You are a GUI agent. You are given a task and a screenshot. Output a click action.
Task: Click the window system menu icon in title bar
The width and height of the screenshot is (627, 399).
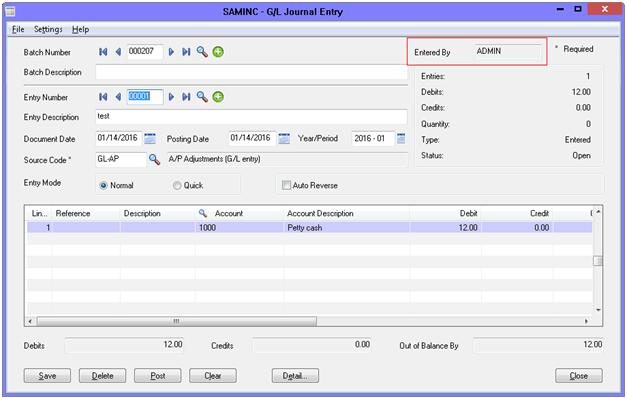tap(10, 11)
